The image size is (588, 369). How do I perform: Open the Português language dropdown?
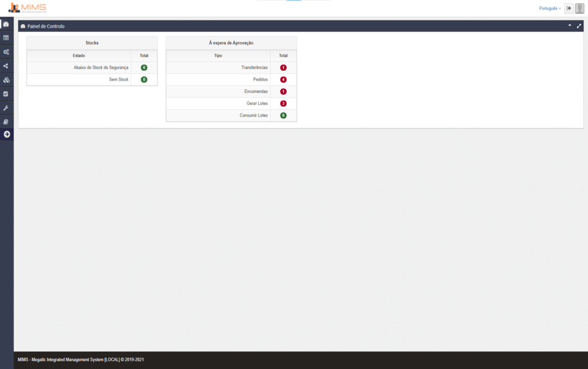pos(549,8)
